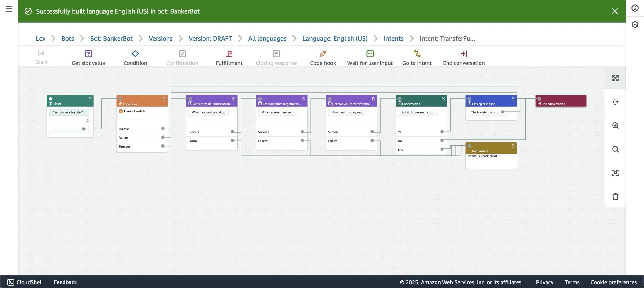Edit the sourceAccount slot block
The height and width of the screenshot is (288, 644).
tap(234, 99)
